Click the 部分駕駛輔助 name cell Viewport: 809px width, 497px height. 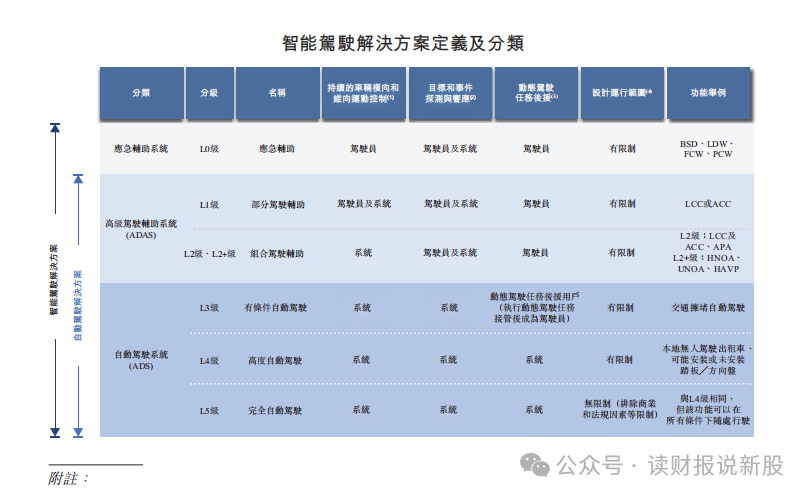click(x=278, y=204)
